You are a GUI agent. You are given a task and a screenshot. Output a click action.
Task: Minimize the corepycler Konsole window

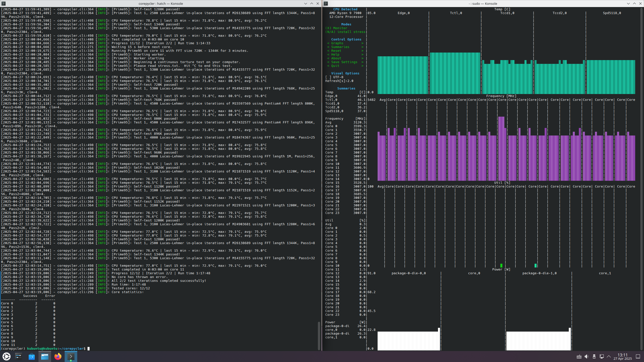[305, 4]
